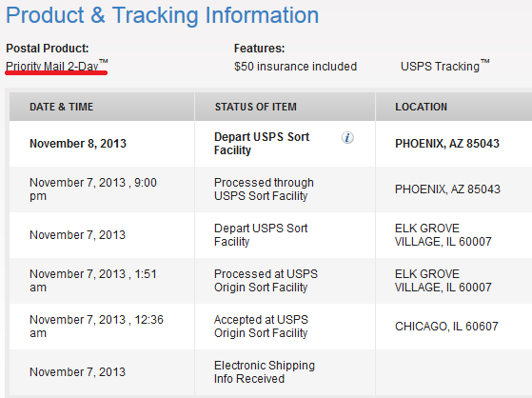
Task: Click the USPS Tracking feature text
Action: [444, 66]
